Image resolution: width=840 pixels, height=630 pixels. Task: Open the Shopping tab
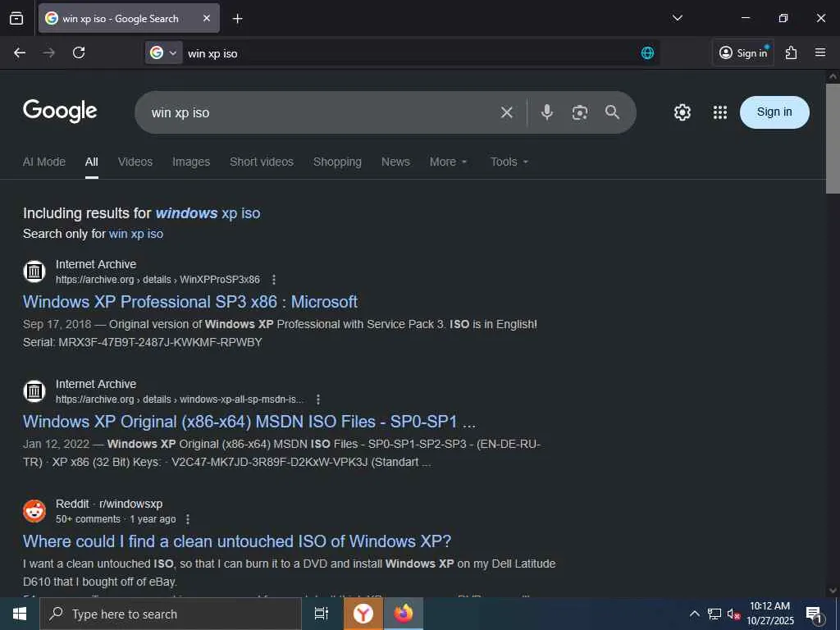point(337,162)
